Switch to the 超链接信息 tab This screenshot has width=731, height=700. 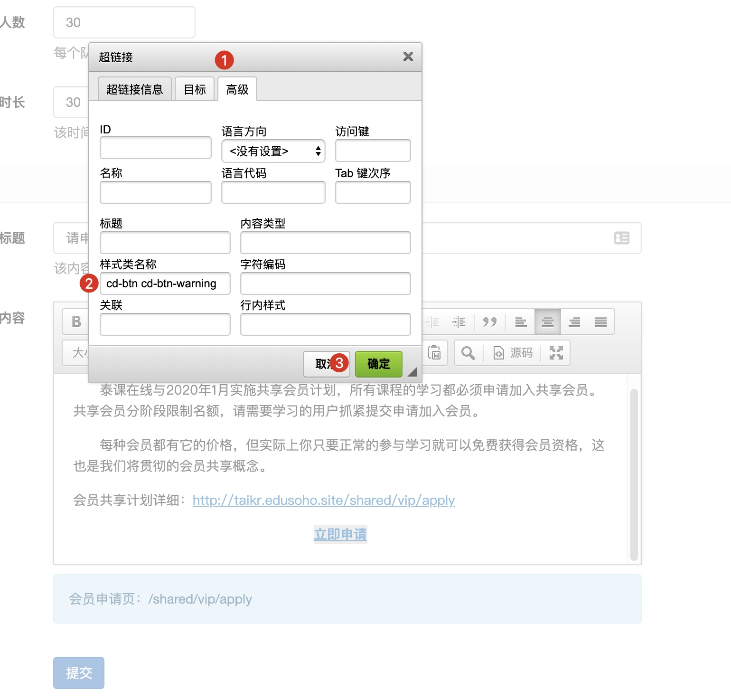[x=135, y=89]
